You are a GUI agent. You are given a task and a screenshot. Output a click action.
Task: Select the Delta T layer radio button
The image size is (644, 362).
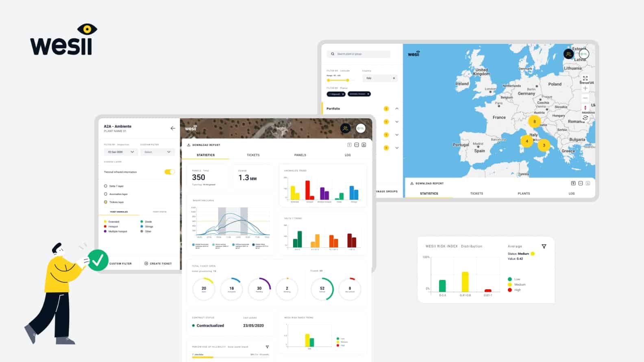pyautogui.click(x=106, y=186)
